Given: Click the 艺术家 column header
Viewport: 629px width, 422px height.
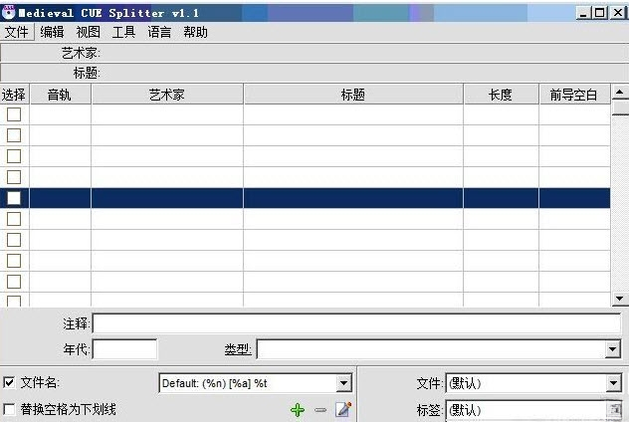Looking at the screenshot, I should tap(167, 95).
